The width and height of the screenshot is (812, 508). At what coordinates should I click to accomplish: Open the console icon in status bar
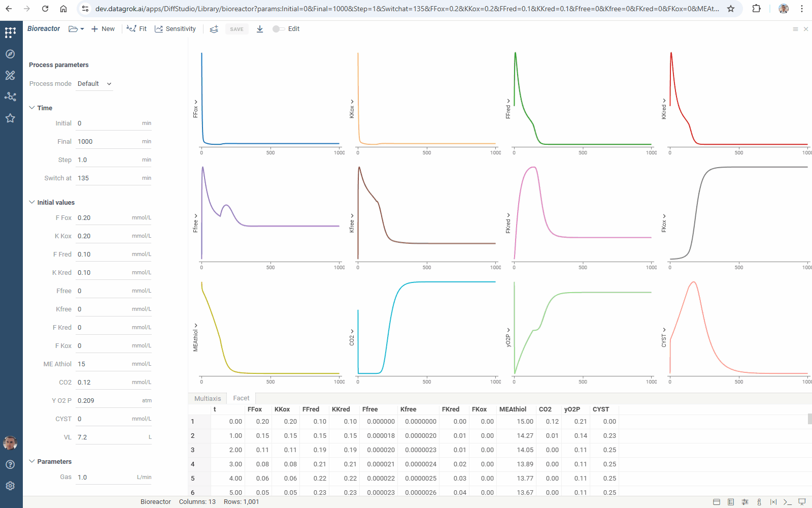click(x=787, y=502)
